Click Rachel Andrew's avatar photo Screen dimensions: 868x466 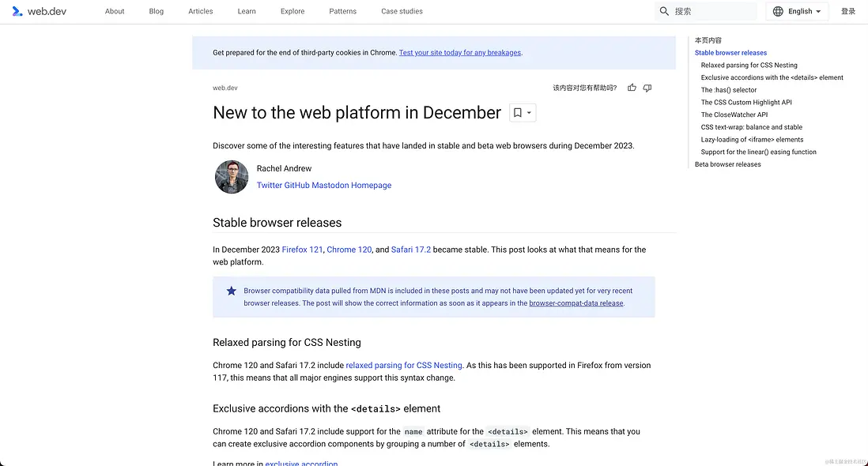[x=232, y=177]
